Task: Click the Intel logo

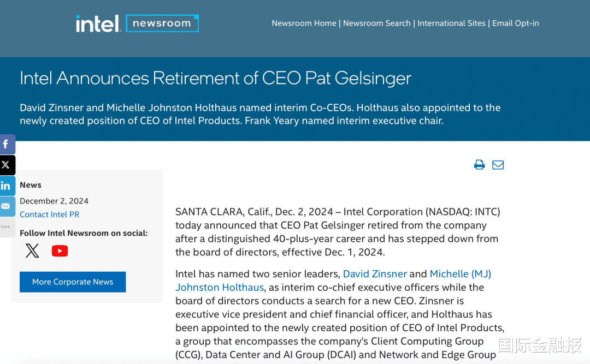Action: coord(98,23)
